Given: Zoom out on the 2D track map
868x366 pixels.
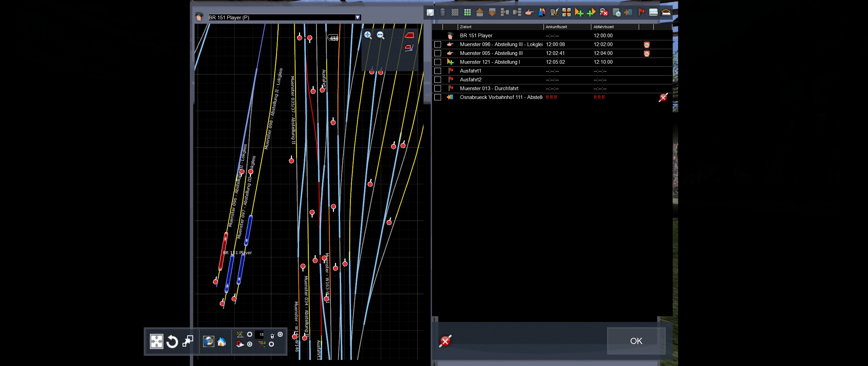Looking at the screenshot, I should click(x=380, y=35).
